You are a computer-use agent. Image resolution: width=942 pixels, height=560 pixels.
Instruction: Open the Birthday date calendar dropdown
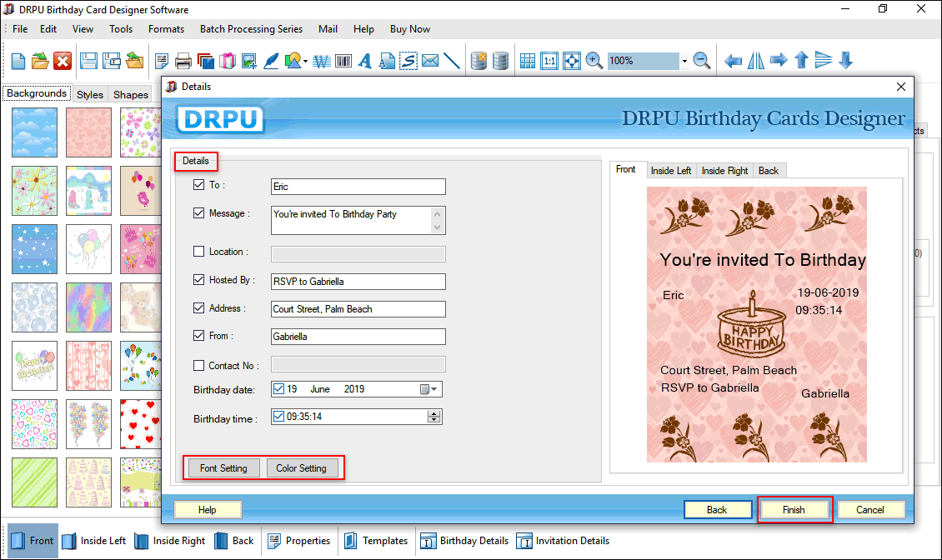pos(429,389)
